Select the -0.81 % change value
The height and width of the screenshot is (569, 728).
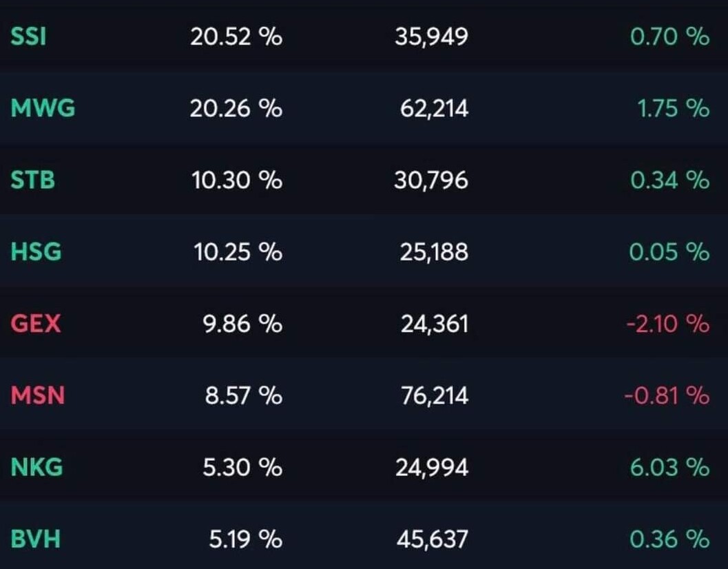(666, 395)
